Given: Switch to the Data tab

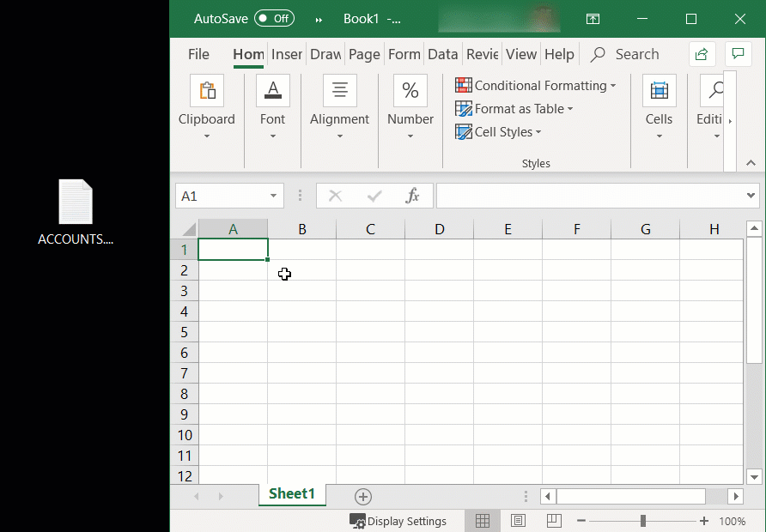Looking at the screenshot, I should coord(442,54).
